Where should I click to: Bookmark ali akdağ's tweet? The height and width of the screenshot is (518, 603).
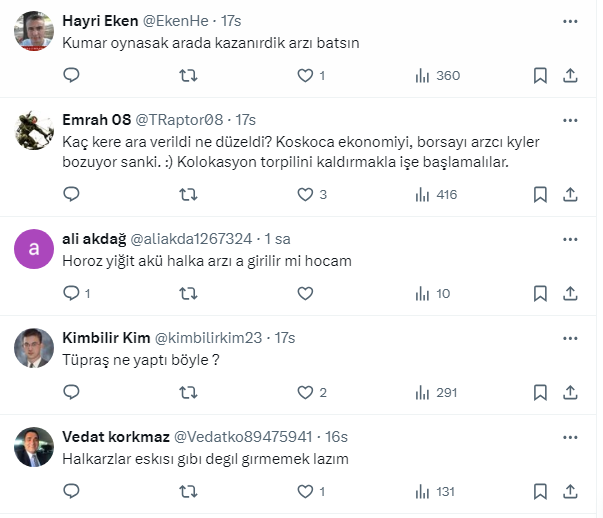[540, 293]
